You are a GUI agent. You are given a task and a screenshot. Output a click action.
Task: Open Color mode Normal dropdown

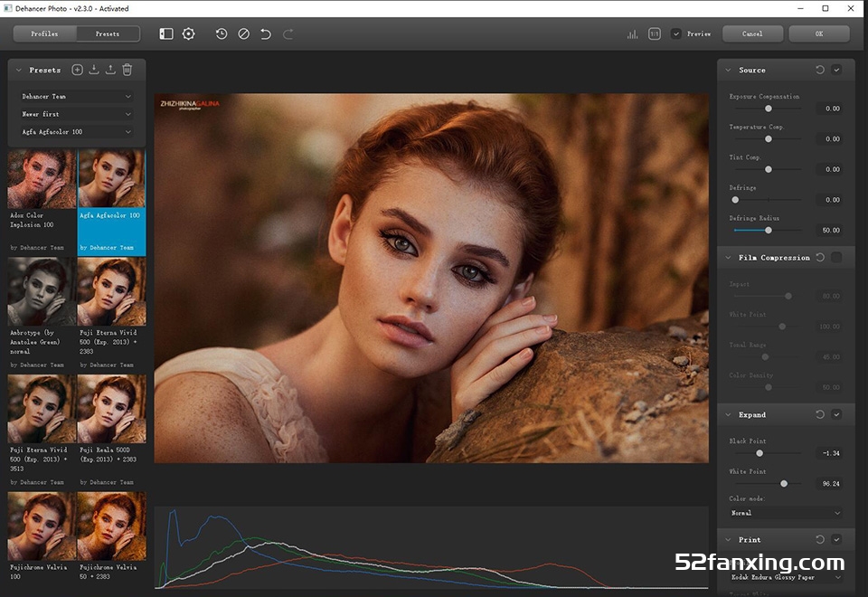786,513
